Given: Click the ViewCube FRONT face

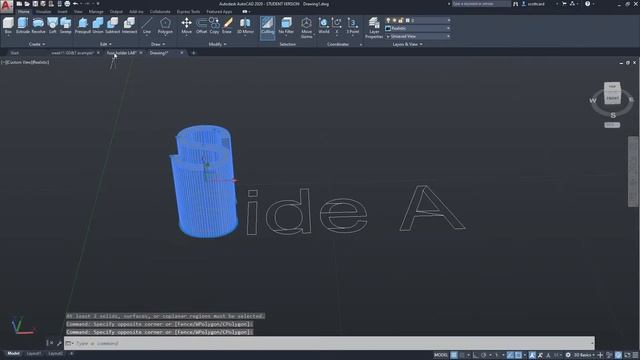Looking at the screenshot, I should 612,98.
